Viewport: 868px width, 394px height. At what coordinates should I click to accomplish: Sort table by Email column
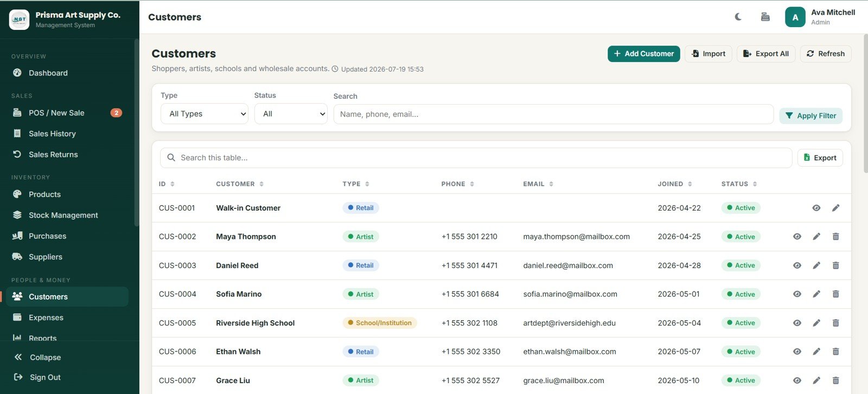point(538,184)
